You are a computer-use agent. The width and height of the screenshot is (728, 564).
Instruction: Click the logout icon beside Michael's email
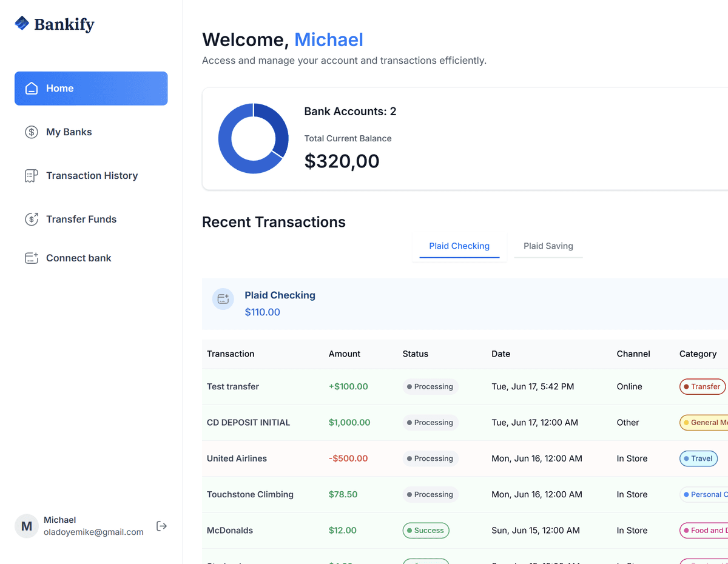click(x=161, y=526)
